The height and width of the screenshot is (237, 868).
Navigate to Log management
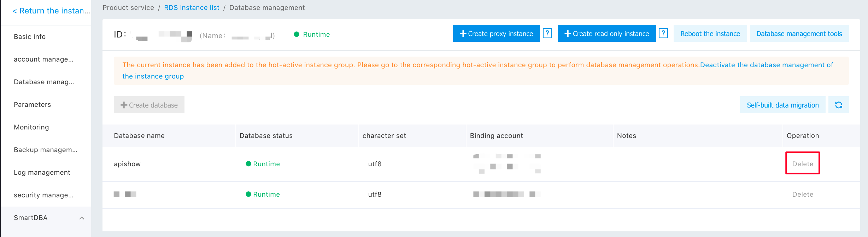point(42,173)
